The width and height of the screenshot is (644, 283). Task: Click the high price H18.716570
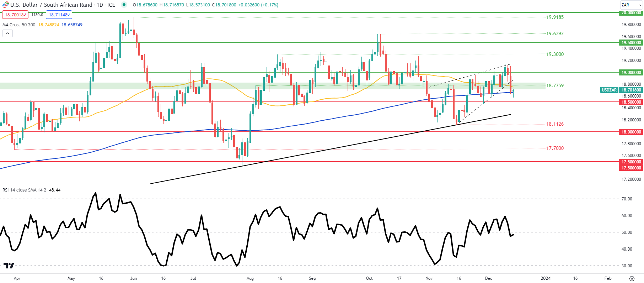click(172, 5)
